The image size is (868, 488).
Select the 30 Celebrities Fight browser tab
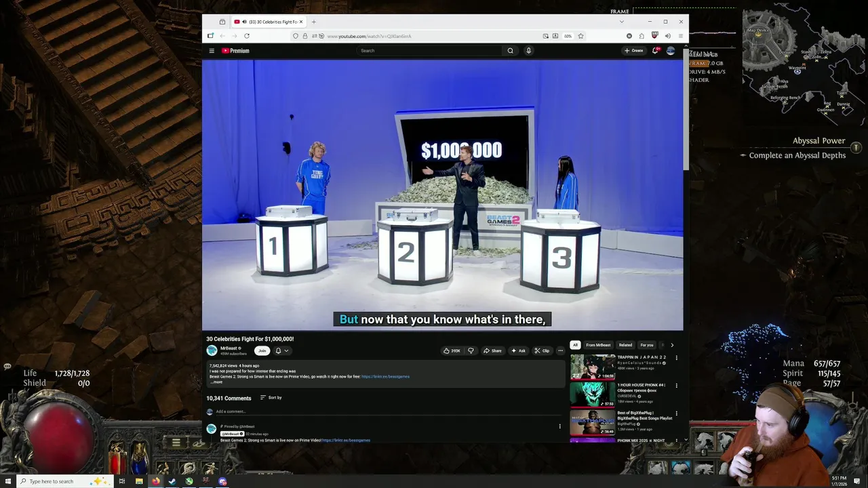click(x=269, y=22)
